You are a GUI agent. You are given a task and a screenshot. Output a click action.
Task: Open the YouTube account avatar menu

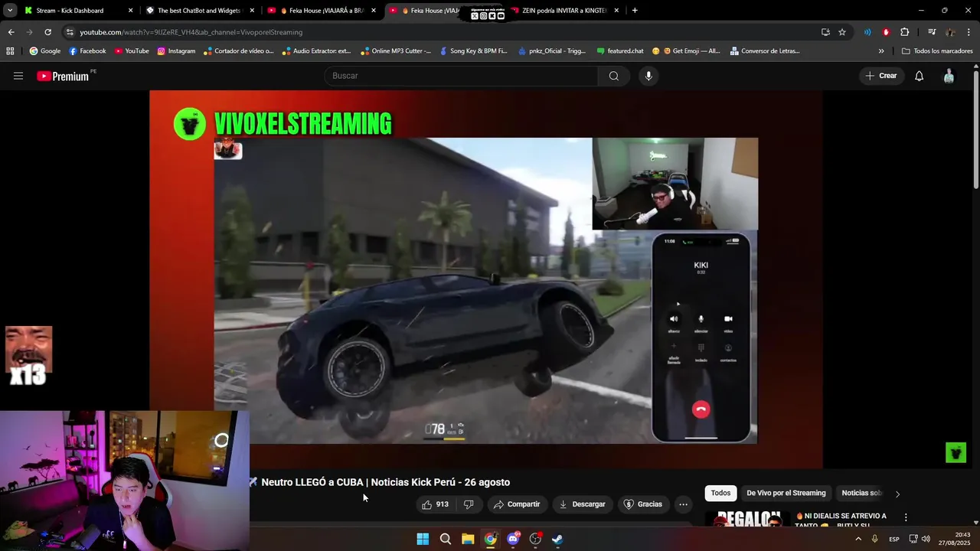[949, 76]
